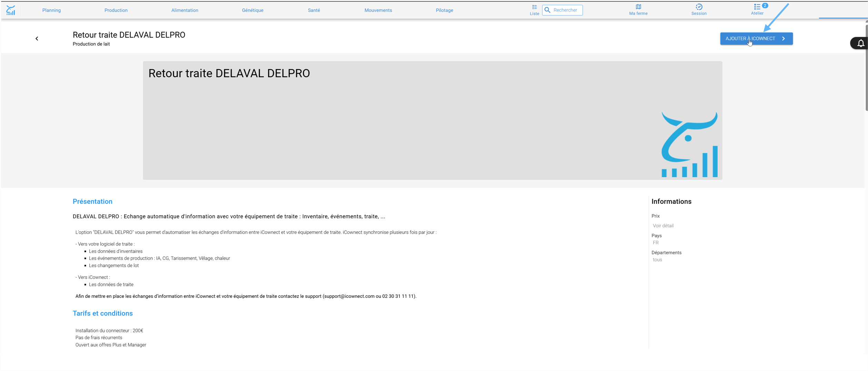Open the Session clock icon

tap(699, 7)
